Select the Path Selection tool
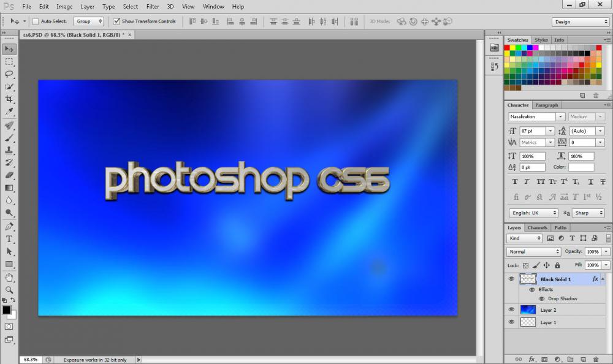This screenshot has width=613, height=364. pos(9,251)
